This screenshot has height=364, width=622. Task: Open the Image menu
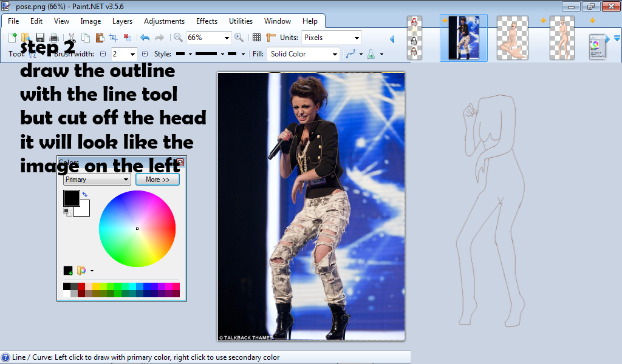point(91,21)
